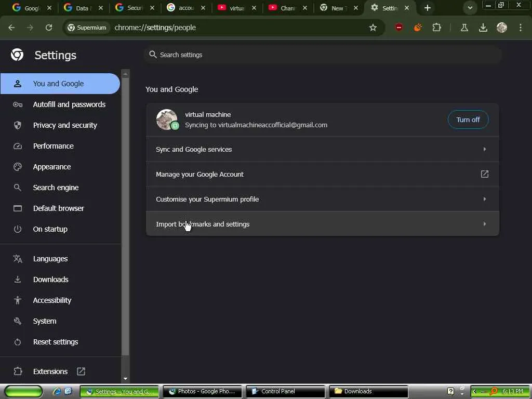
Task: Click the address bar URL
Action: [x=155, y=28]
